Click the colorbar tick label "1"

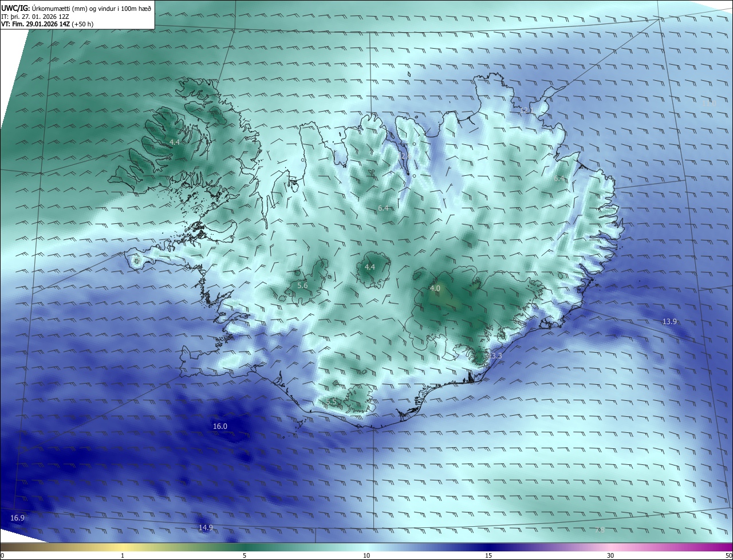pos(123,555)
